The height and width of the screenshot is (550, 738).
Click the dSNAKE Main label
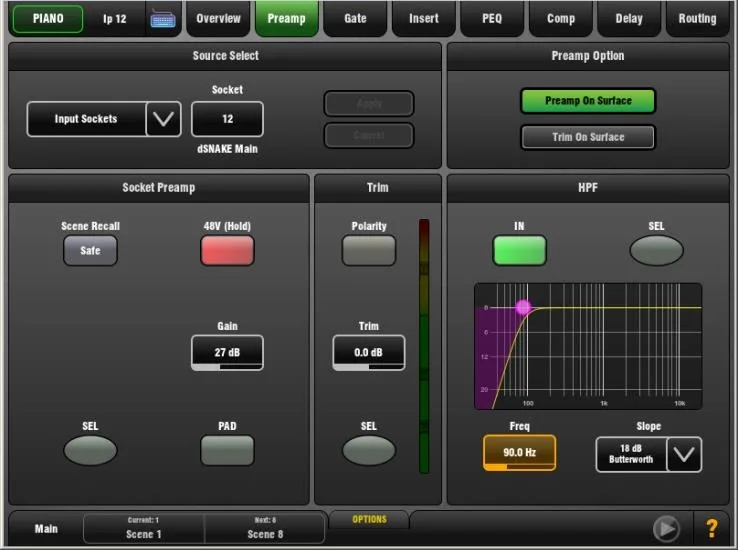click(227, 149)
